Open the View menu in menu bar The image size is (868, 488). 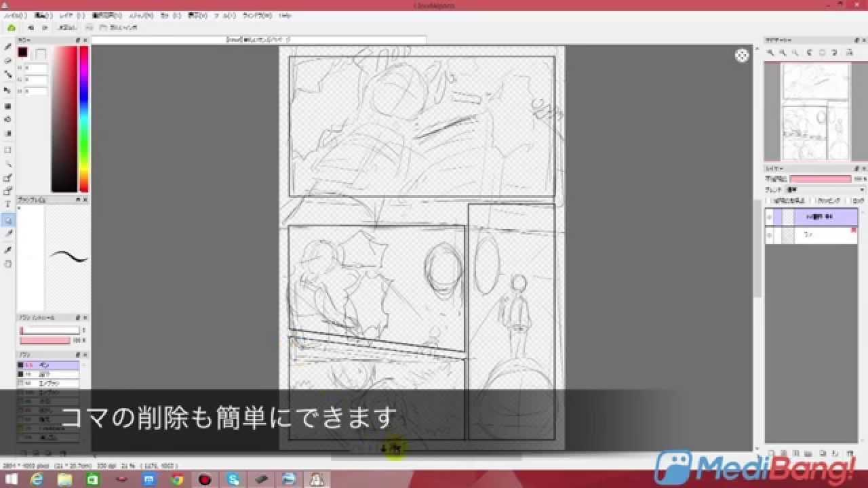click(x=198, y=15)
